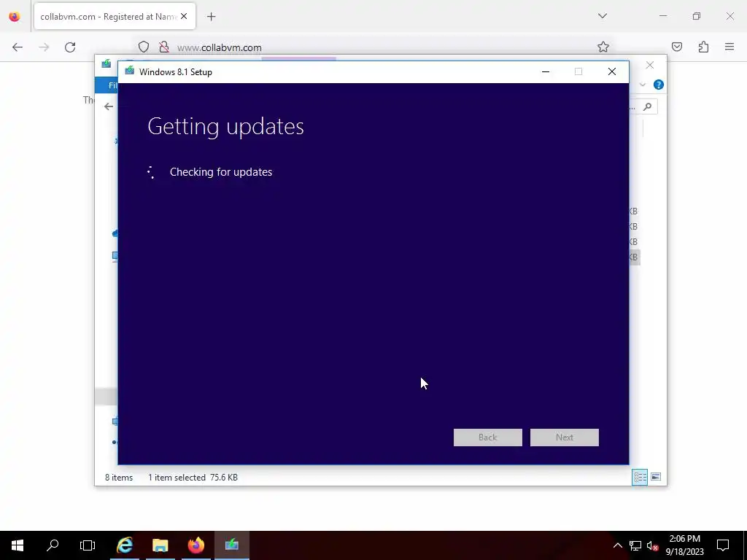Switch File Explorer to details view
The height and width of the screenshot is (560, 747).
[640, 477]
